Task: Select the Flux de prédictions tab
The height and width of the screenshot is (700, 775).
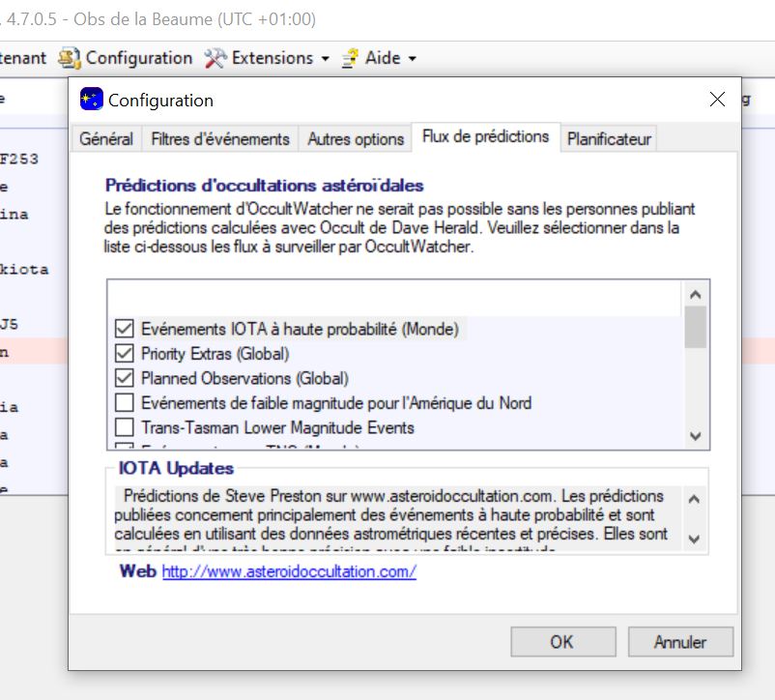Action: point(485,136)
